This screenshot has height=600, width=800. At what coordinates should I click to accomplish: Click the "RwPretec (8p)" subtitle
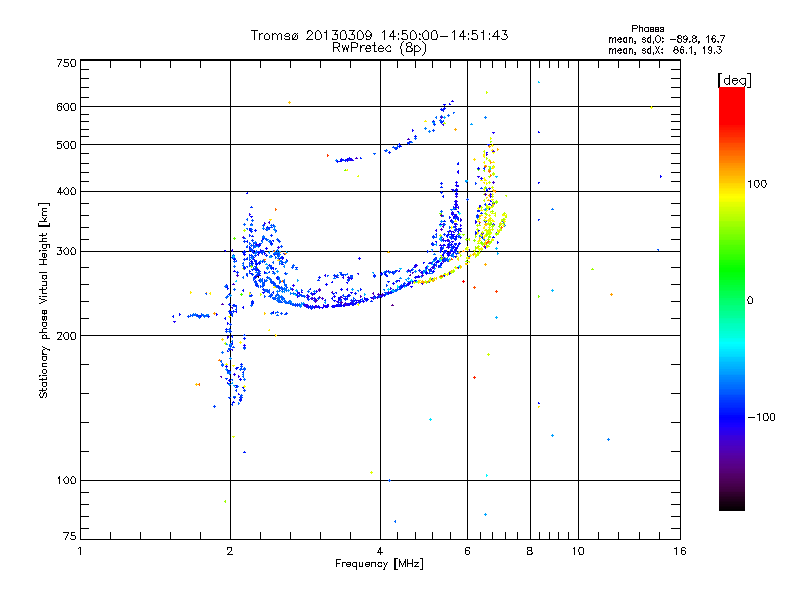(x=379, y=48)
